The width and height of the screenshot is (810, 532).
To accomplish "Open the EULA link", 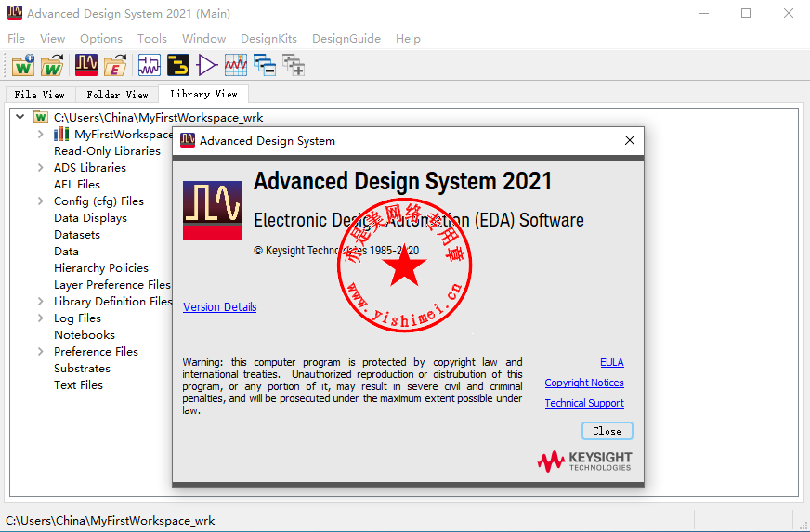I will coord(612,363).
